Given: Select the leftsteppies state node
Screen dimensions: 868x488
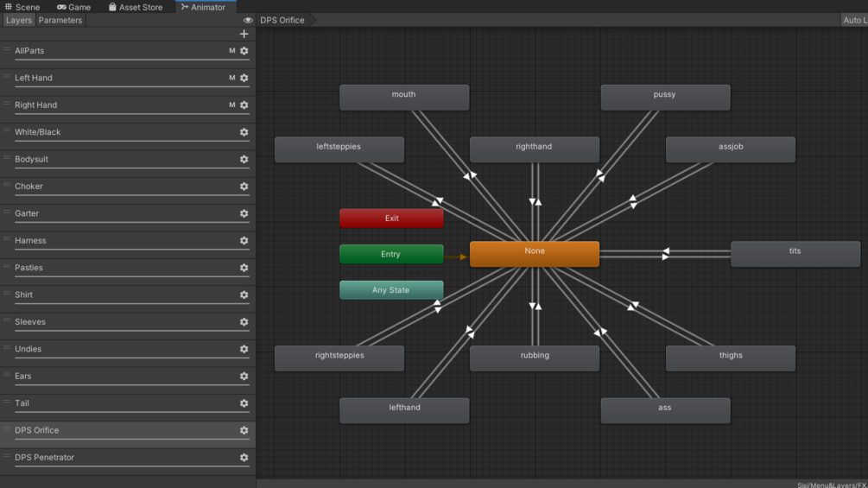Looking at the screenshot, I should 339,149.
